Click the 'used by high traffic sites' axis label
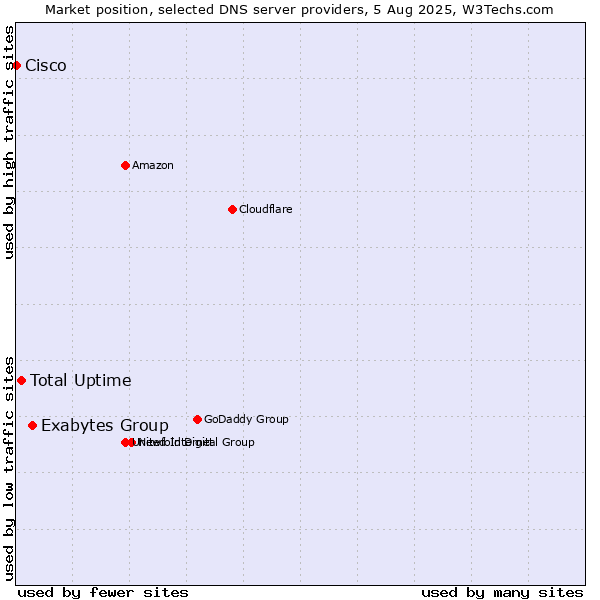600x600 pixels. point(9,142)
